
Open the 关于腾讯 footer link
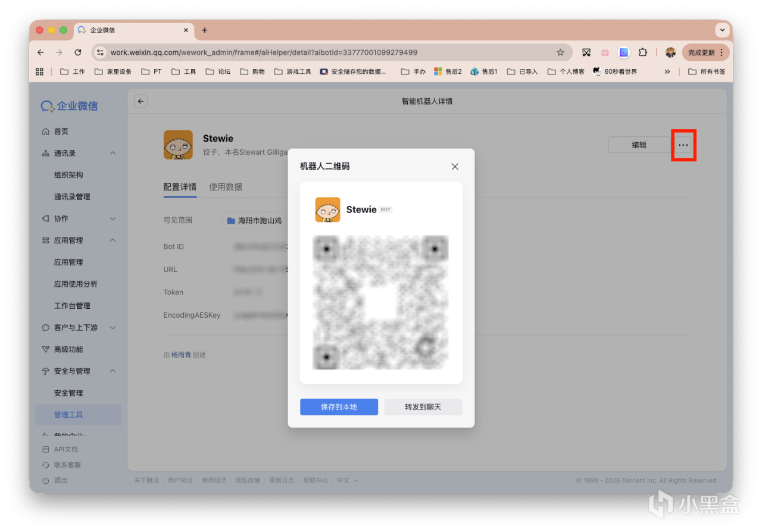(x=146, y=481)
